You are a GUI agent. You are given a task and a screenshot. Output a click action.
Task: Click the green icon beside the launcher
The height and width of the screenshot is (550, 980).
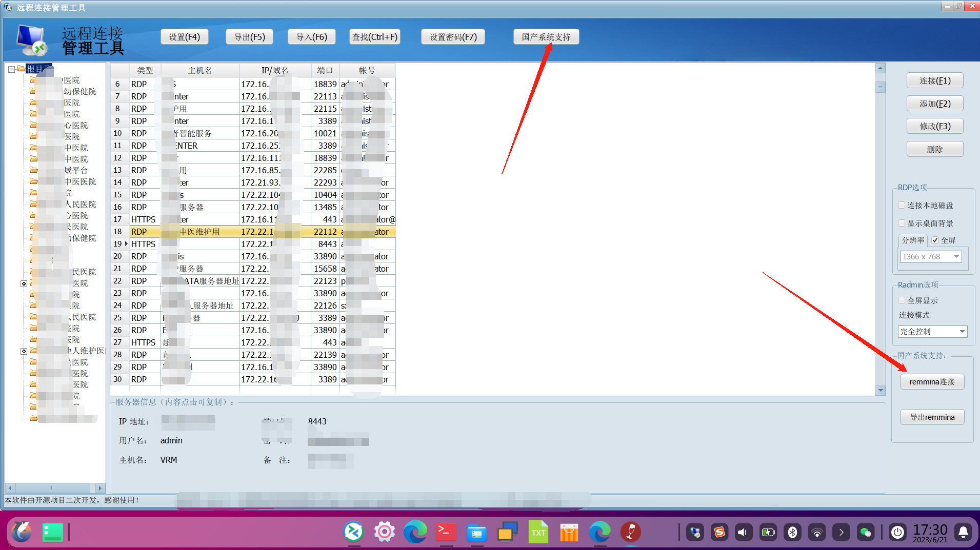(52, 532)
